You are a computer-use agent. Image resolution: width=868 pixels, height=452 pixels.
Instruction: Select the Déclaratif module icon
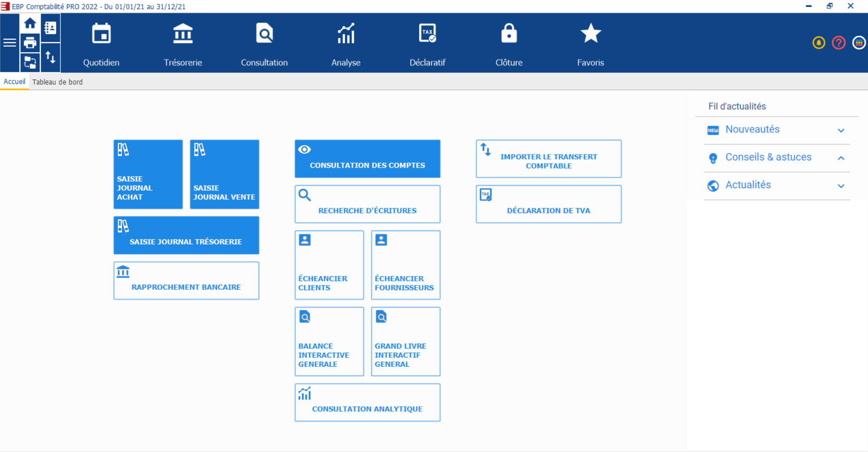[x=427, y=43]
